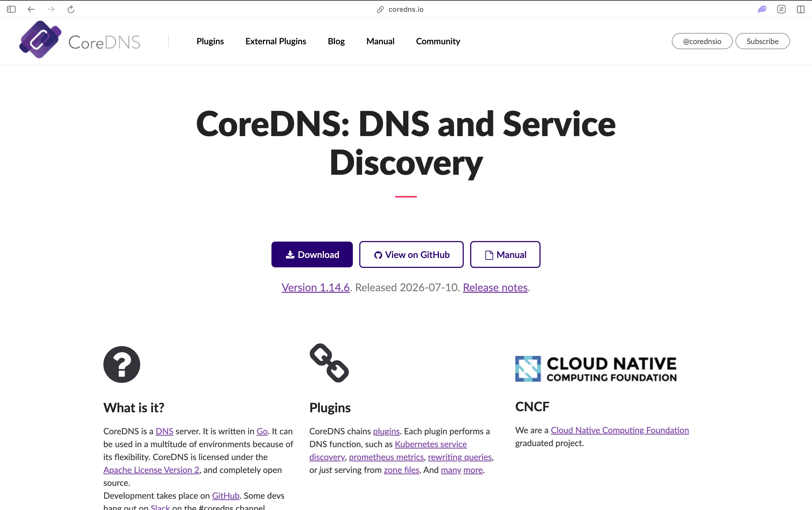The image size is (812, 510).
Task: Follow the plugins link in Plugins section
Action: [386, 431]
